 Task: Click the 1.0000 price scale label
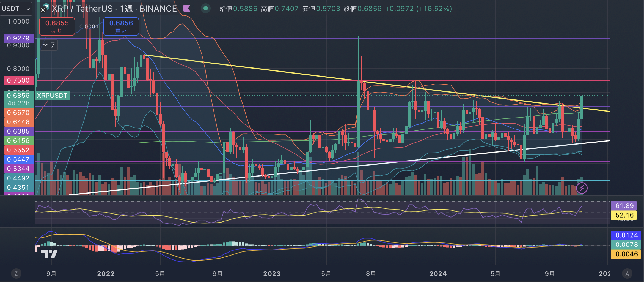point(18,21)
